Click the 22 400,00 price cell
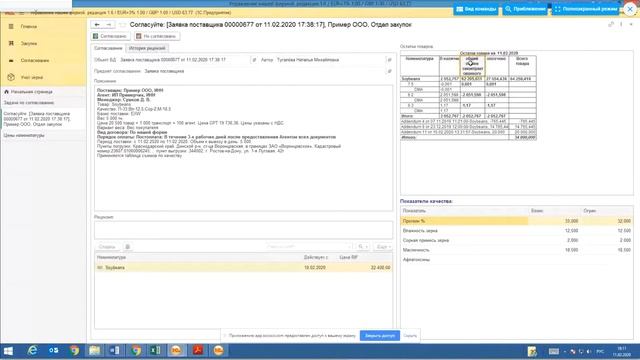This screenshot has height=360, width=640. tap(380, 268)
